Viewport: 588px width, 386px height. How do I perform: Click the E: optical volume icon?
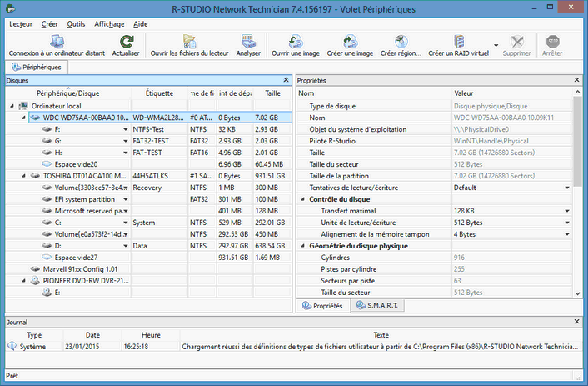coord(47,292)
